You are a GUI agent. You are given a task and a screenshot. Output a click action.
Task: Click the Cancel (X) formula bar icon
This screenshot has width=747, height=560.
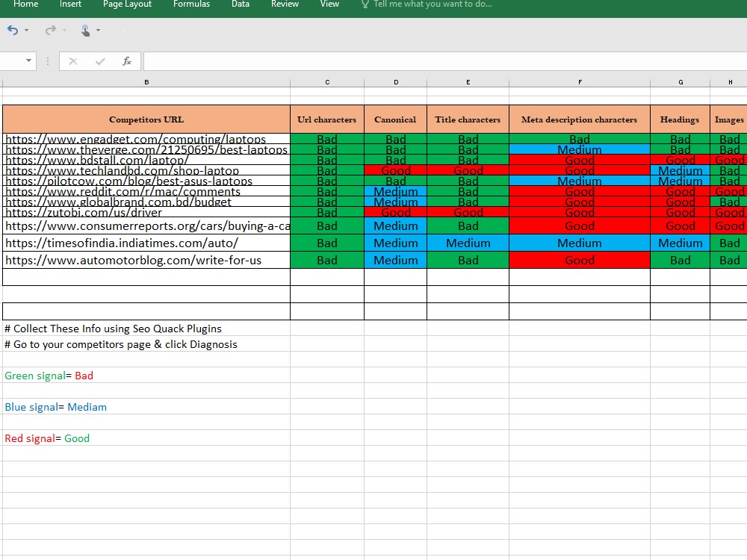[73, 61]
